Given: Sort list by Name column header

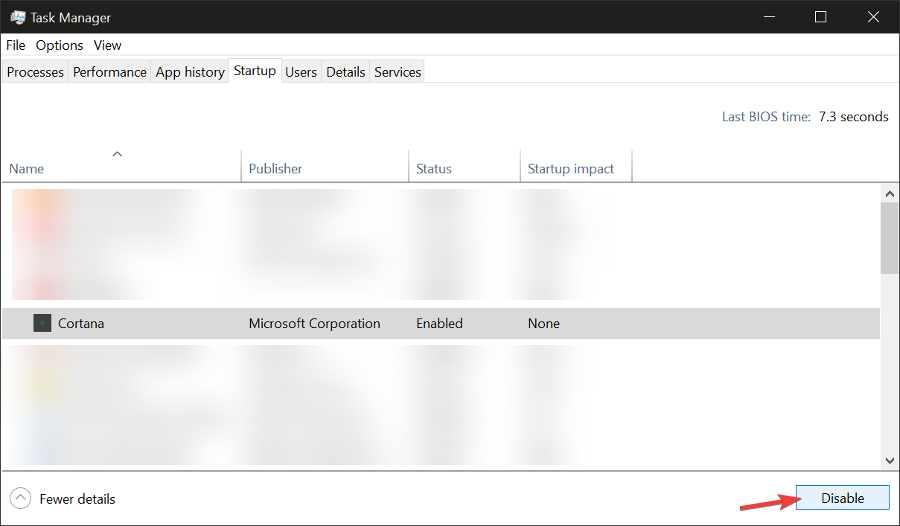Looking at the screenshot, I should [122, 165].
